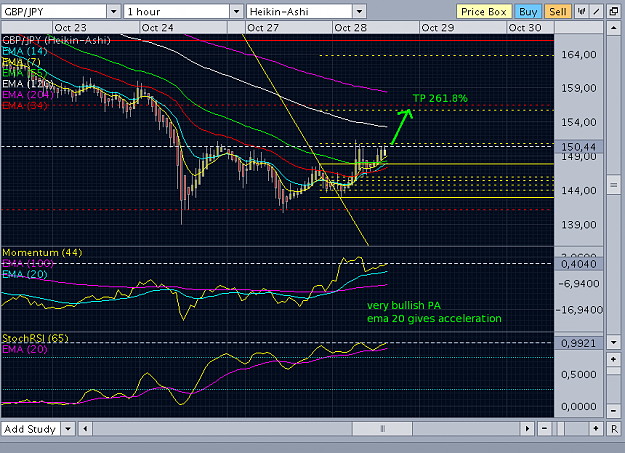Click the Oct 28 date header
The width and height of the screenshot is (625, 453).
click(350, 28)
